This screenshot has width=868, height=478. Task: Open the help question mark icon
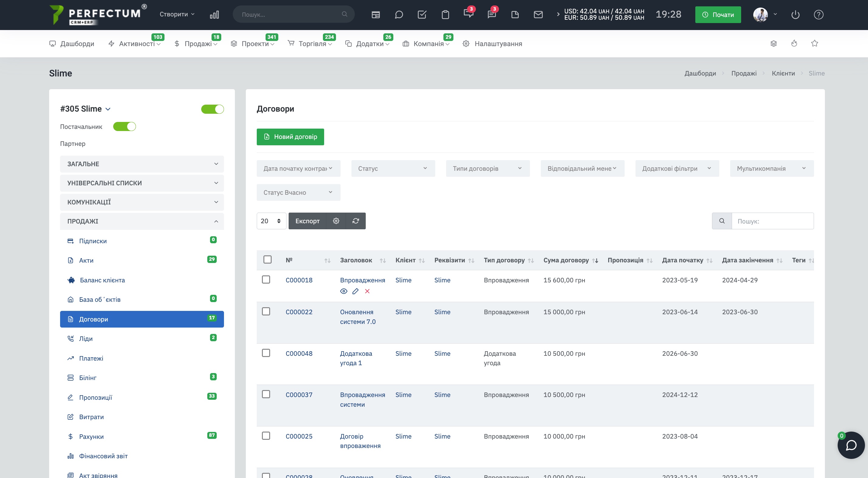[x=819, y=15]
